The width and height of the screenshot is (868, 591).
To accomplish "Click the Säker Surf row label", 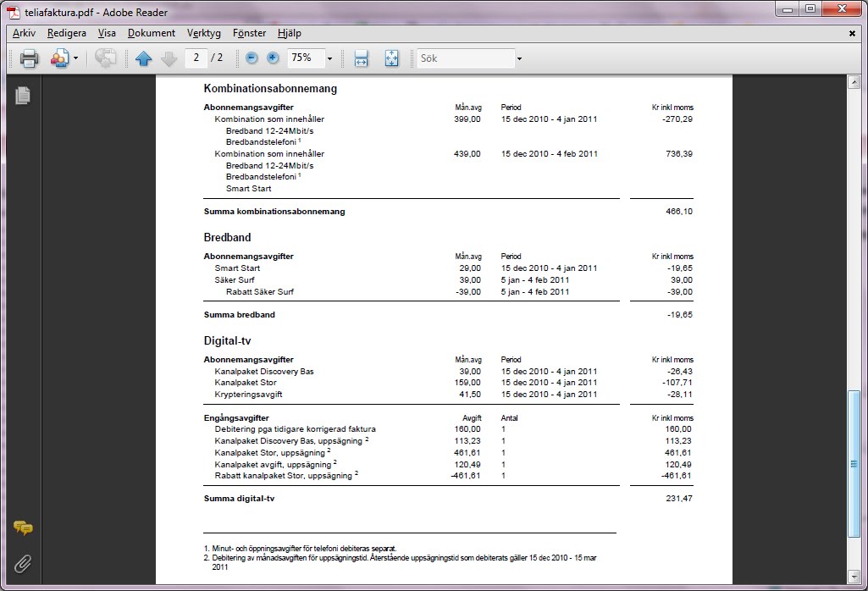I will point(235,280).
